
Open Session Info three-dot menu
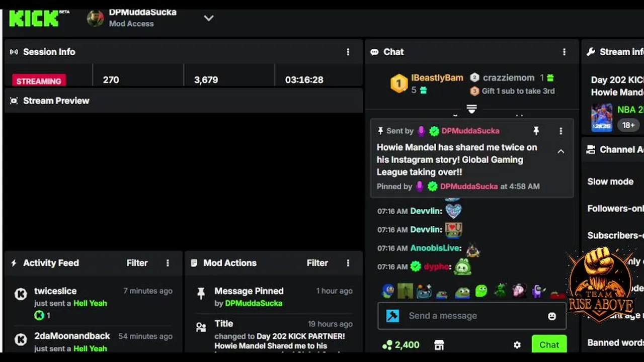point(348,52)
